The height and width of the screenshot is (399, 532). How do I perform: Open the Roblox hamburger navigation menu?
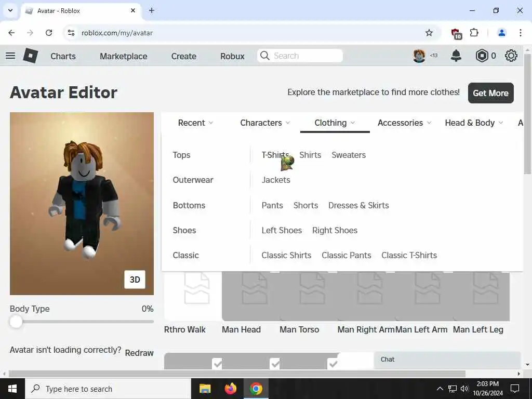click(10, 56)
